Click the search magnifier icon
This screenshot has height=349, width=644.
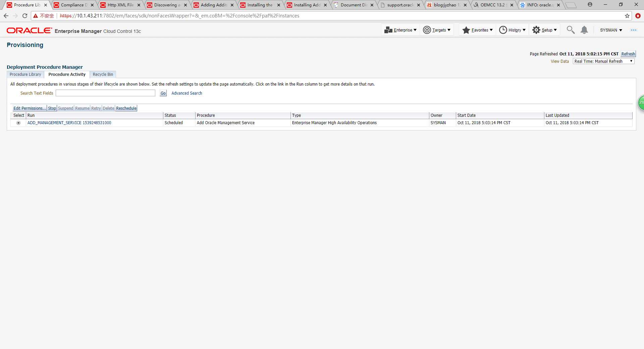tap(571, 30)
